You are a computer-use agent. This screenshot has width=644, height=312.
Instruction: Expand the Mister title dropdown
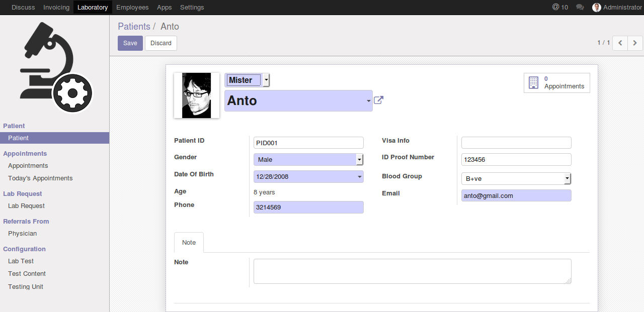tap(266, 80)
